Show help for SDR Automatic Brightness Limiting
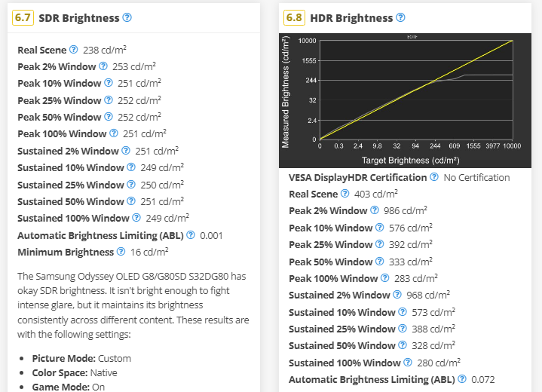542x392 pixels. [191, 234]
